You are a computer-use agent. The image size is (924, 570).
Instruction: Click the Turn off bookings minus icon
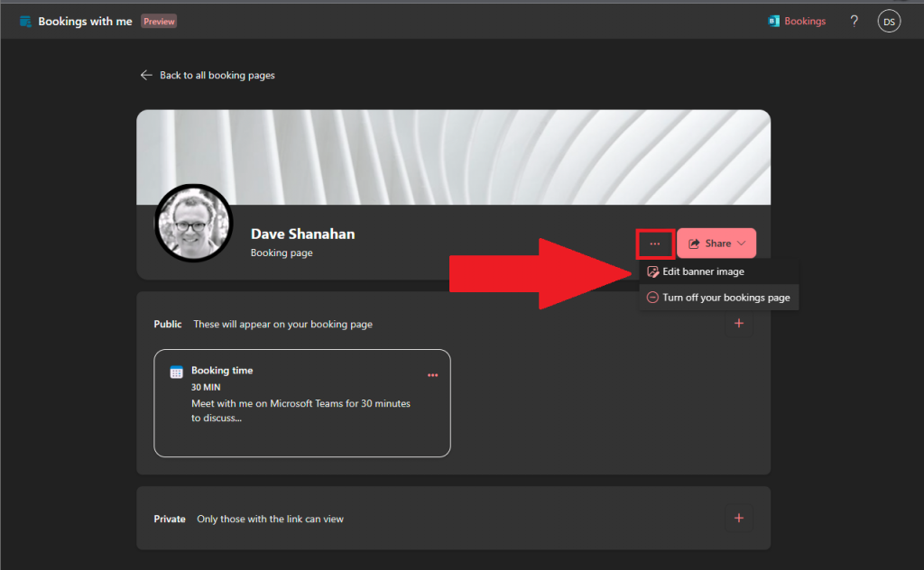pyautogui.click(x=652, y=298)
